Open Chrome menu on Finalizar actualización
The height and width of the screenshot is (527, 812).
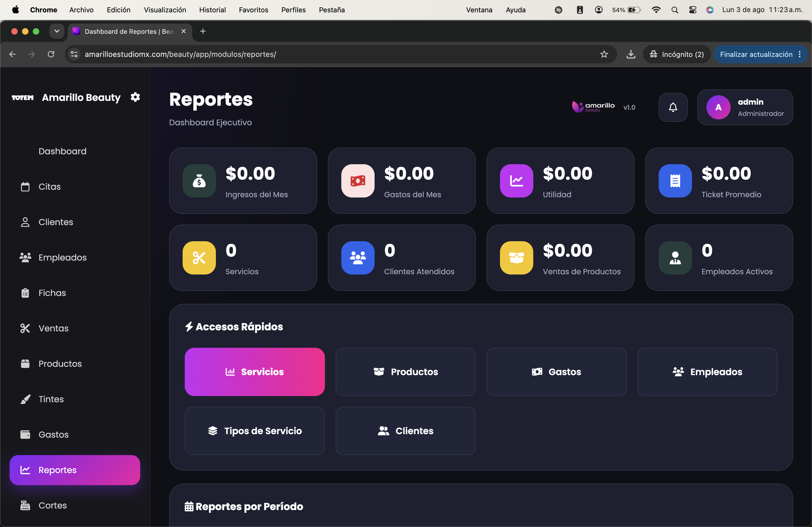click(800, 54)
